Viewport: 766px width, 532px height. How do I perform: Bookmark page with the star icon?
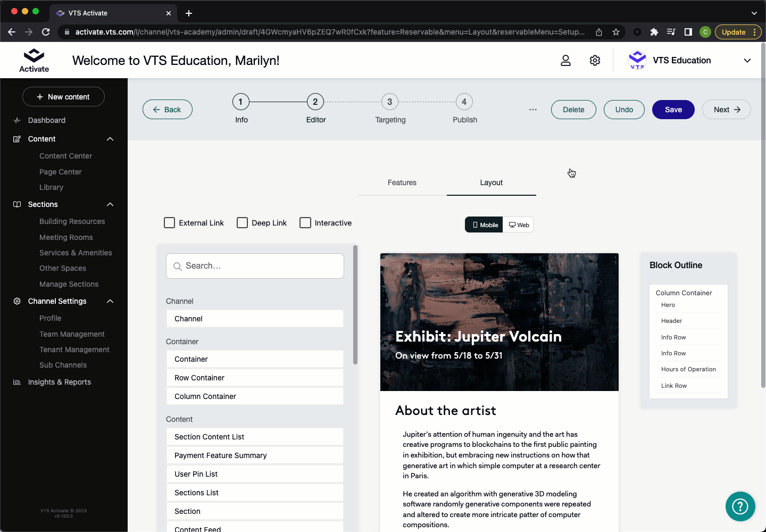(x=616, y=32)
